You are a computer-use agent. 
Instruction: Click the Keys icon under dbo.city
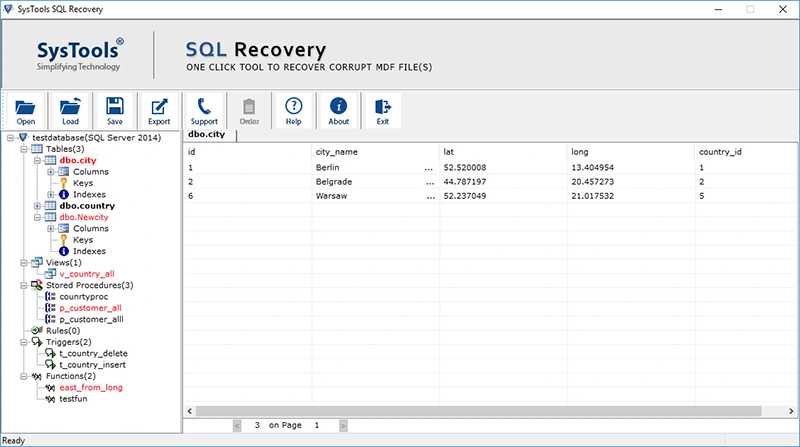(64, 183)
